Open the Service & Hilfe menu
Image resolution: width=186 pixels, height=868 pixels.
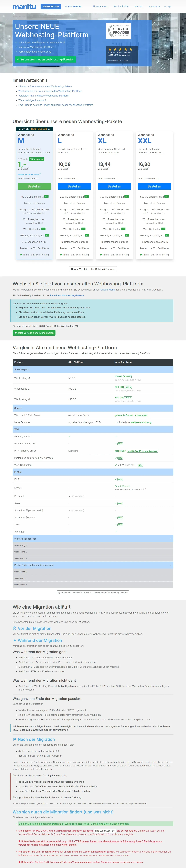(121, 6)
